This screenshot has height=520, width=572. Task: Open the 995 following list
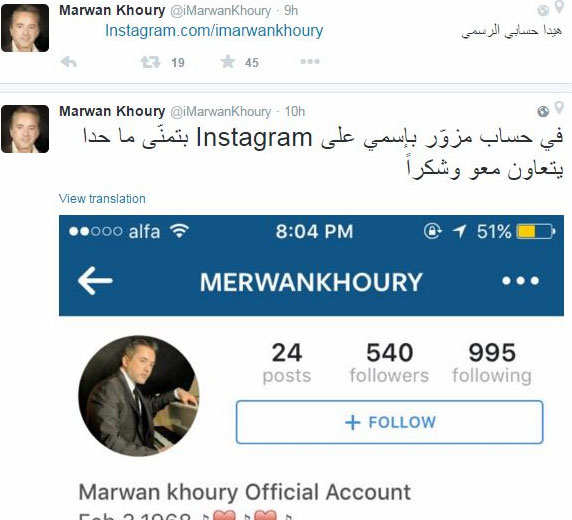[492, 362]
